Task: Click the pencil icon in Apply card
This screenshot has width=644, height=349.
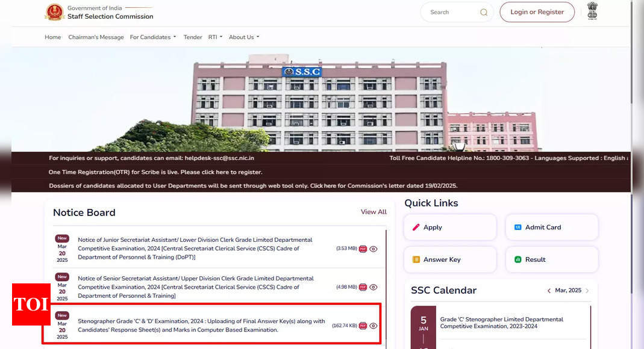Action: pos(416,227)
